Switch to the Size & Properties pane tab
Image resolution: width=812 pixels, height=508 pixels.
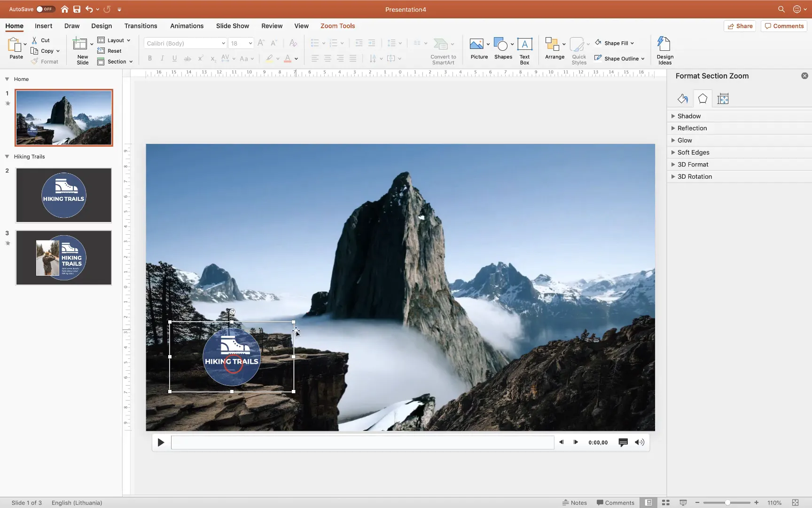(x=723, y=99)
